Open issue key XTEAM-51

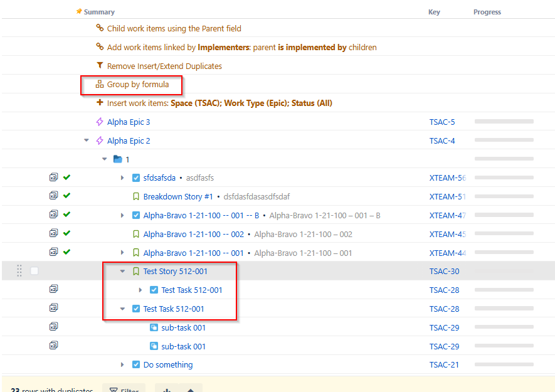point(447,196)
